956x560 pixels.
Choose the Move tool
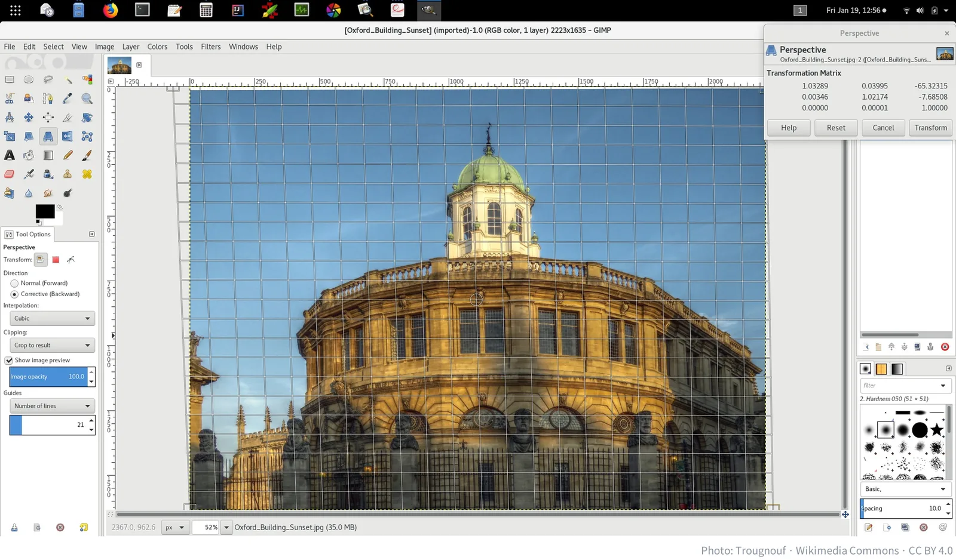(29, 118)
